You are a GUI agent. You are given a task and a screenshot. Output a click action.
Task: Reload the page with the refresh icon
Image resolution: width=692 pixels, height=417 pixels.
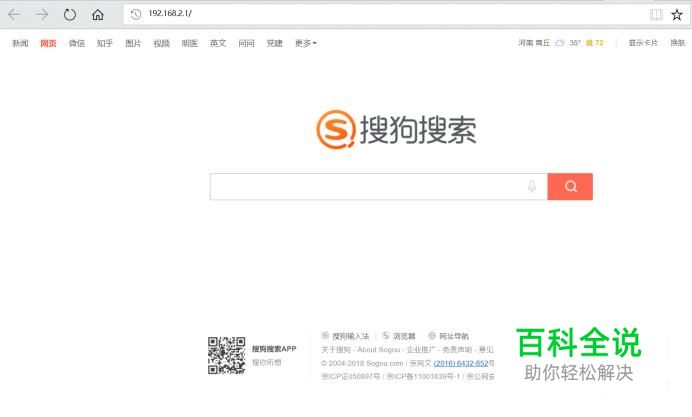coord(70,15)
